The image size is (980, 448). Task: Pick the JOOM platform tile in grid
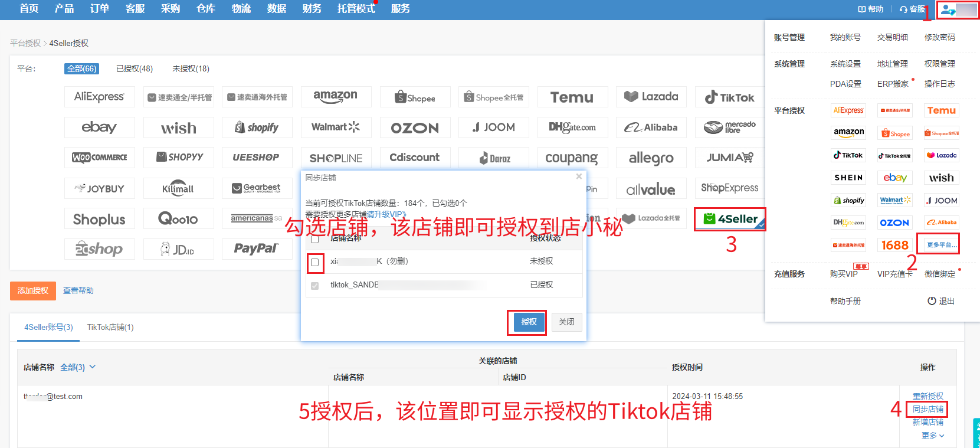click(494, 127)
